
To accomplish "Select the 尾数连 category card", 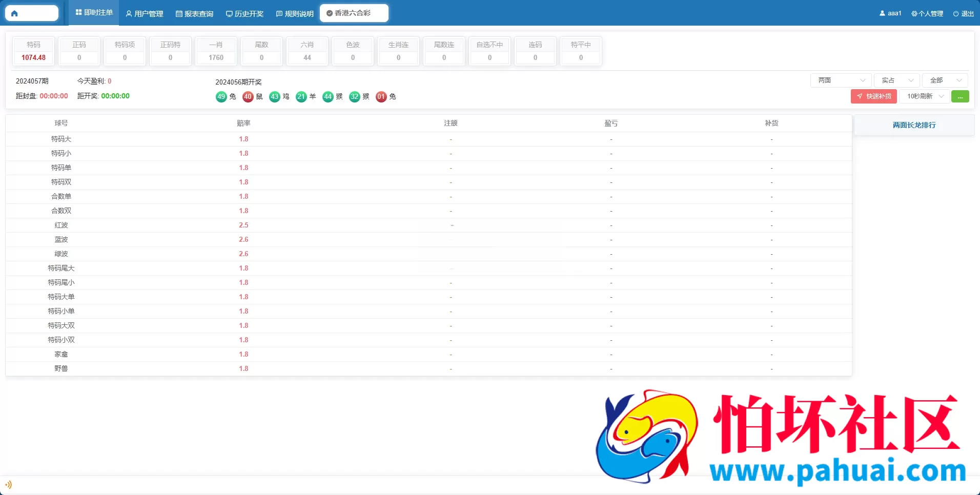I will tap(444, 51).
